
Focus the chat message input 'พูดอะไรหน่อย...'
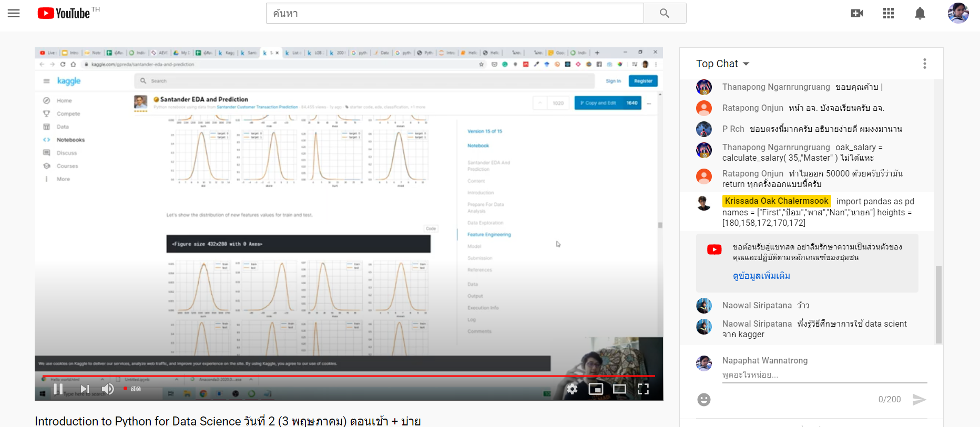pyautogui.click(x=824, y=375)
